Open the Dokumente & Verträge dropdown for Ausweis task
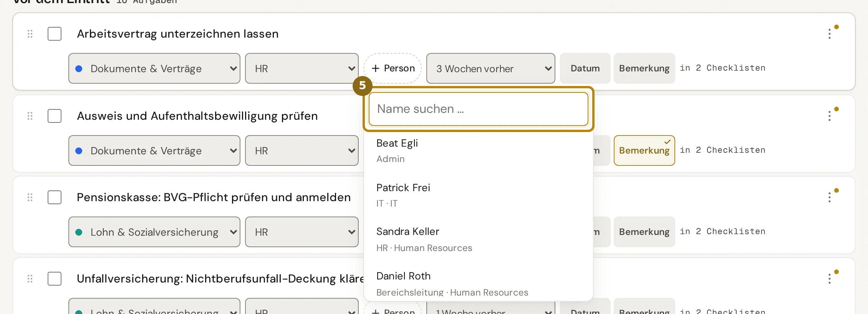This screenshot has height=314, width=868. [x=154, y=150]
